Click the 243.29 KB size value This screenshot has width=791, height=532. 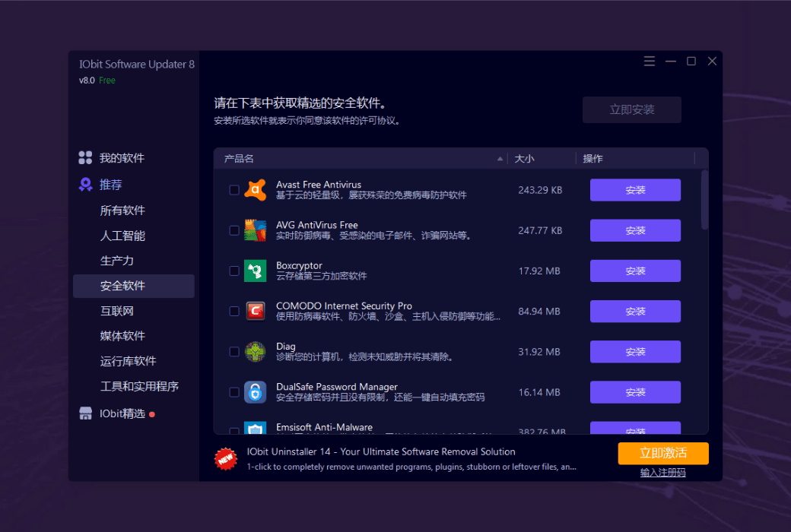point(540,190)
